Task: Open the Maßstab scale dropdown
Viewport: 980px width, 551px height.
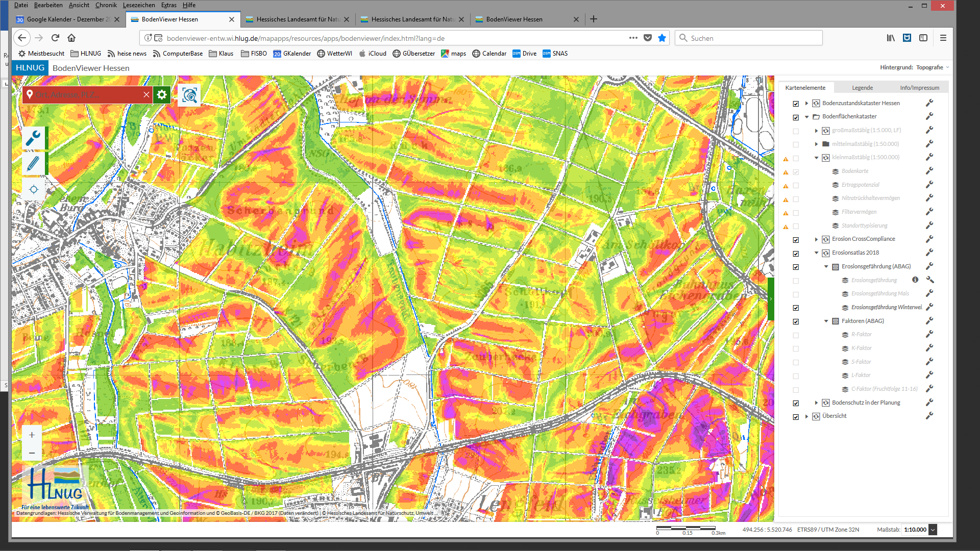Action: [x=933, y=530]
